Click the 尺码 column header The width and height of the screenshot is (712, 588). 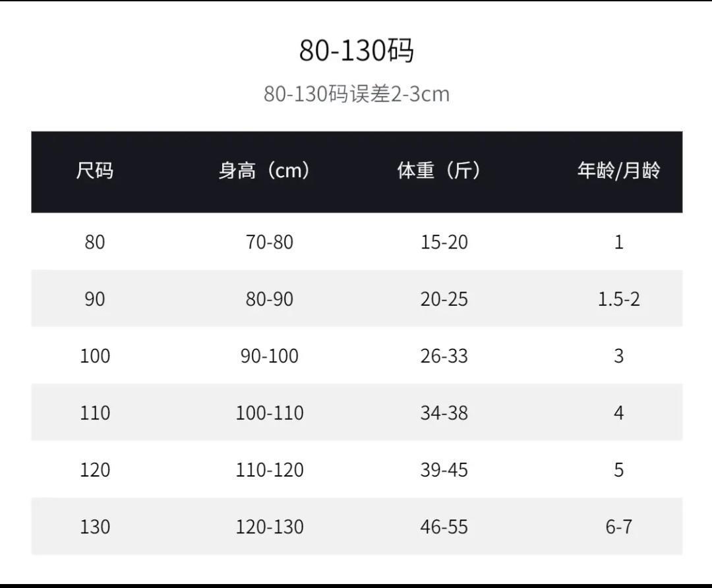pyautogui.click(x=94, y=171)
